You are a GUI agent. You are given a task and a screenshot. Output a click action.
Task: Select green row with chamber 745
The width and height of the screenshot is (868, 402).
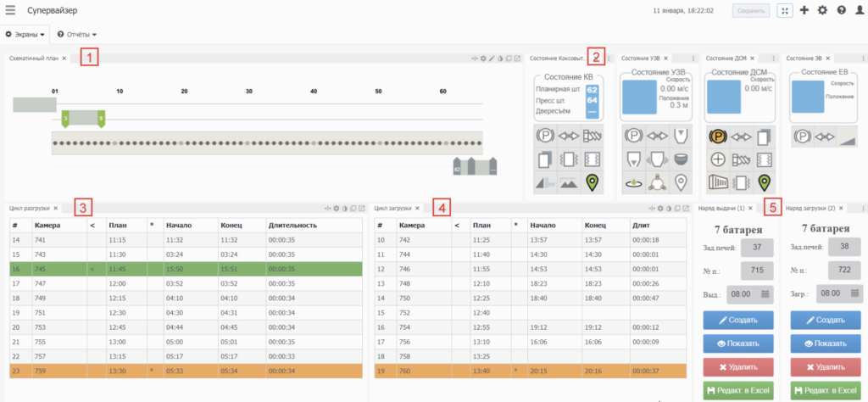(x=186, y=269)
